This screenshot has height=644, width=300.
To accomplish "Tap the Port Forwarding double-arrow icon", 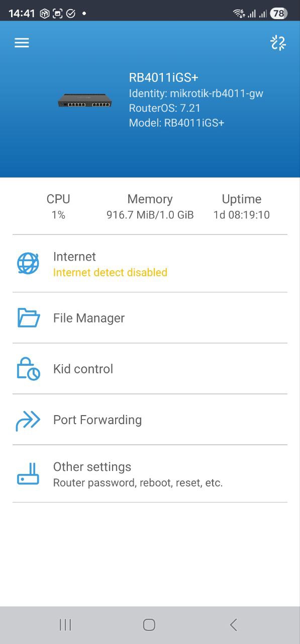I will pyautogui.click(x=29, y=419).
